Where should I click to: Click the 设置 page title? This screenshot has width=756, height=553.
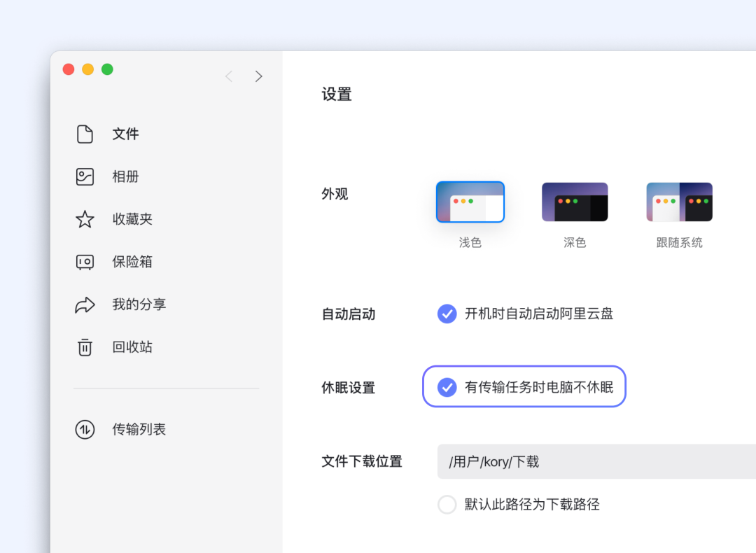coord(337,94)
